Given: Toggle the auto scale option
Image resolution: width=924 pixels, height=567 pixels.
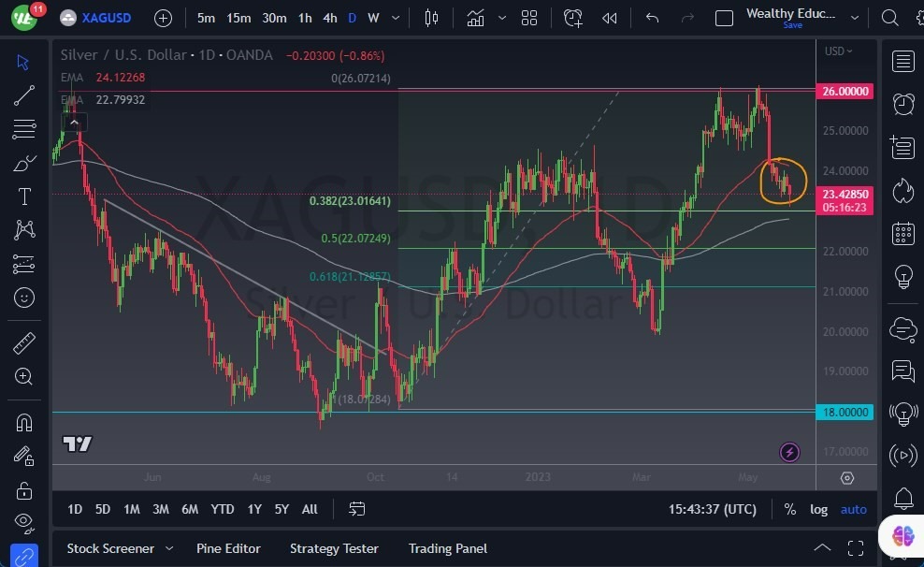Looking at the screenshot, I should click(853, 509).
